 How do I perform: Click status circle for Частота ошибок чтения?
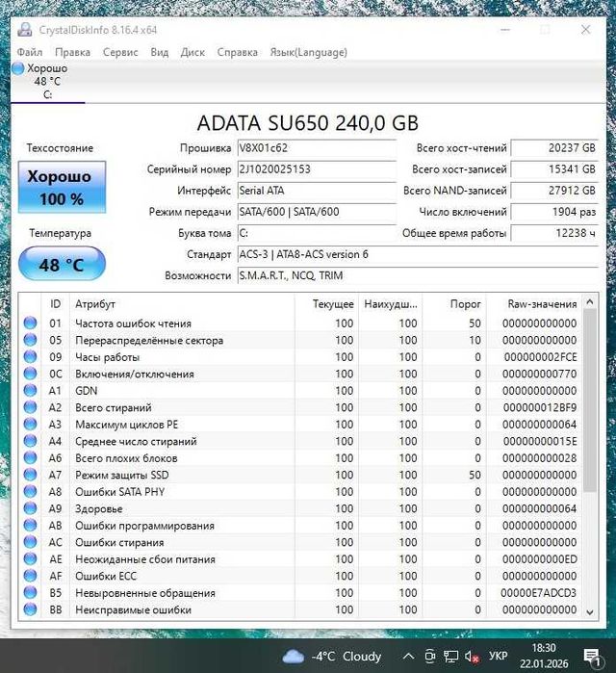(30, 323)
